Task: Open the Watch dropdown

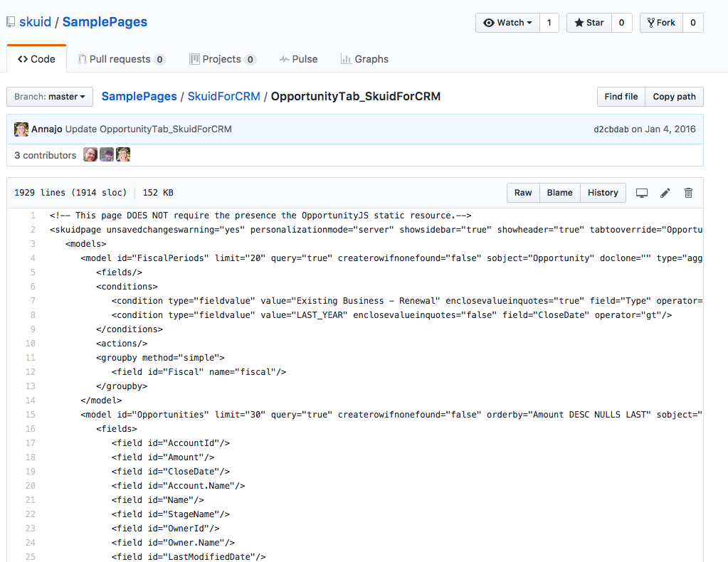Action: (507, 23)
